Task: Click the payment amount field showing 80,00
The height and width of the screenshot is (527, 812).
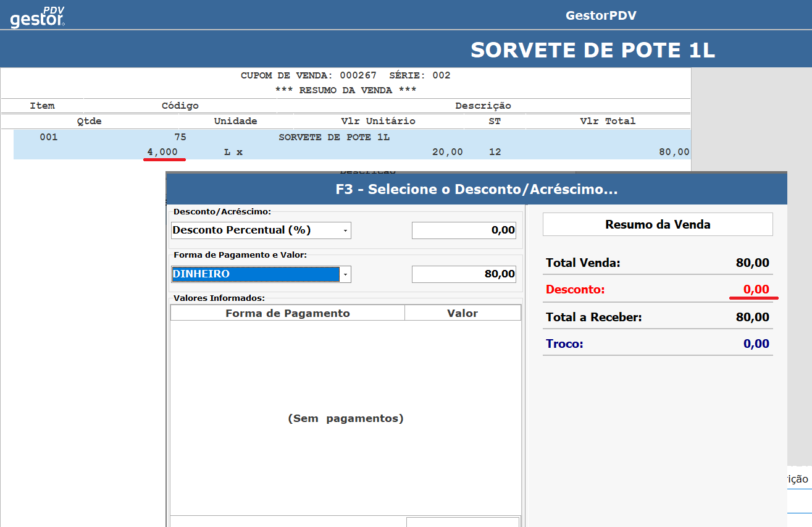Action: (464, 274)
